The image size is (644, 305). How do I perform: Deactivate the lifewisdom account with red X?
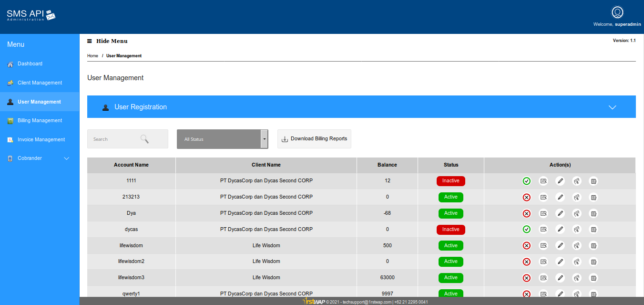[x=526, y=246]
